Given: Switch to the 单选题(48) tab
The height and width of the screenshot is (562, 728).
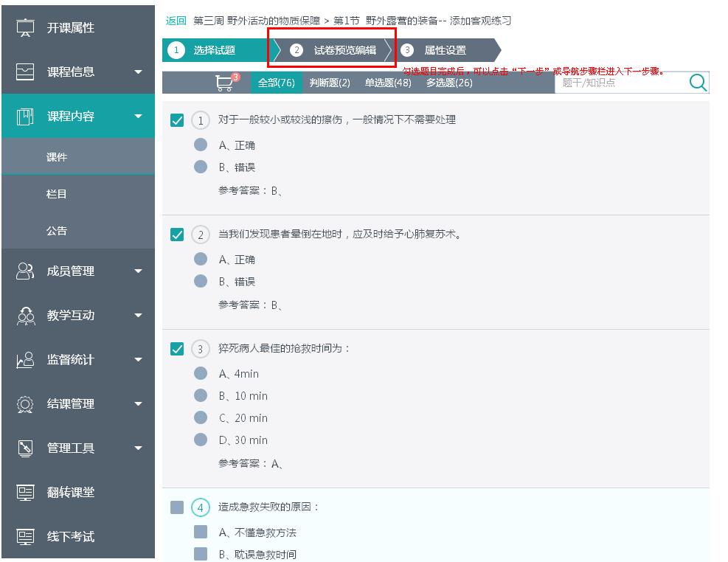Looking at the screenshot, I should pyautogui.click(x=388, y=83).
